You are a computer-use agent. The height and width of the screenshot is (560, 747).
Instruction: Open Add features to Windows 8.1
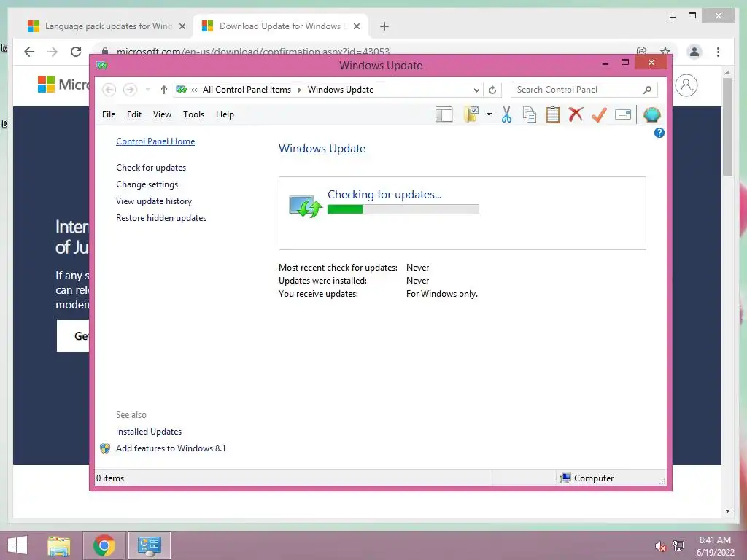[171, 448]
